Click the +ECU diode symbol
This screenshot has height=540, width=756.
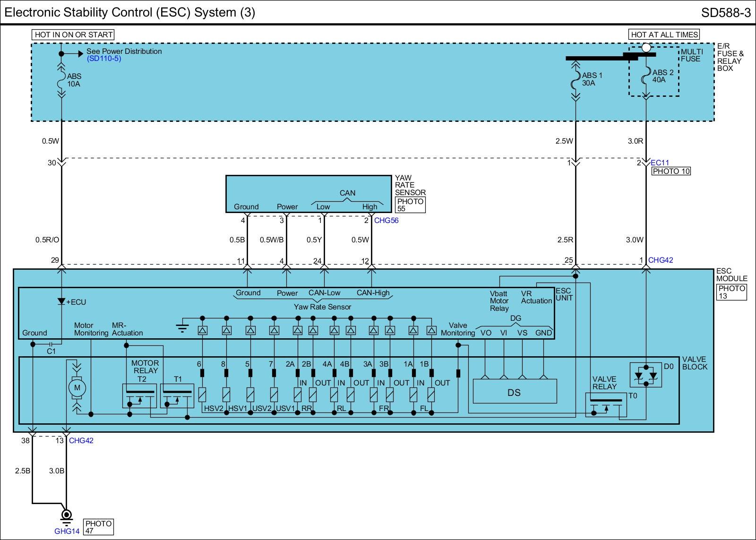coord(61,301)
